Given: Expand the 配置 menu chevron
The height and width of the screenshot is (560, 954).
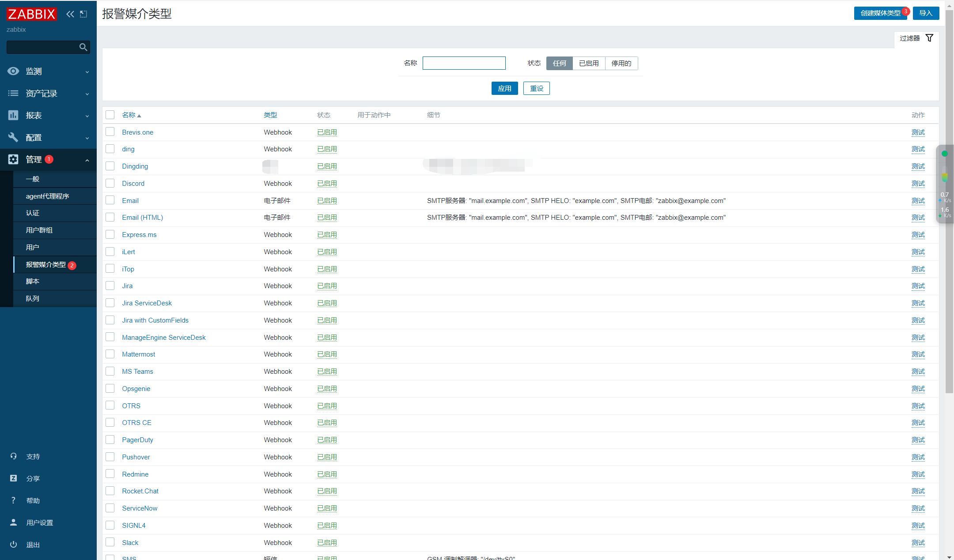Looking at the screenshot, I should click(x=87, y=138).
